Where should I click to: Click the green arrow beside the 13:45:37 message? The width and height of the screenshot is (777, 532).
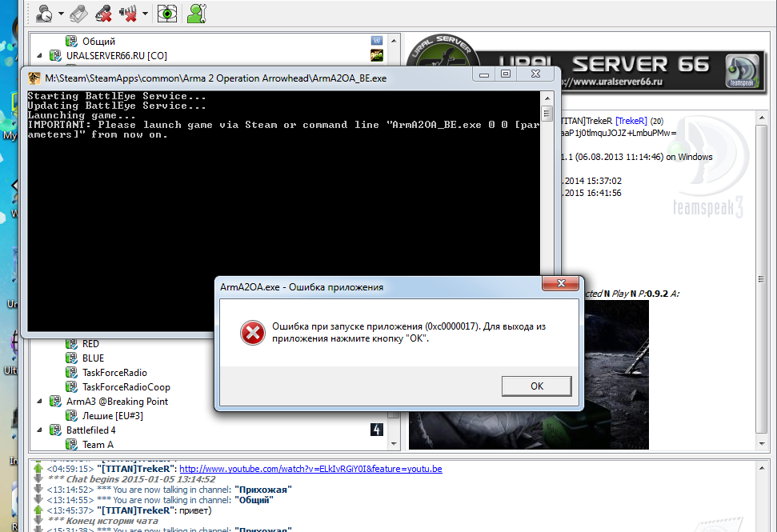click(x=38, y=510)
